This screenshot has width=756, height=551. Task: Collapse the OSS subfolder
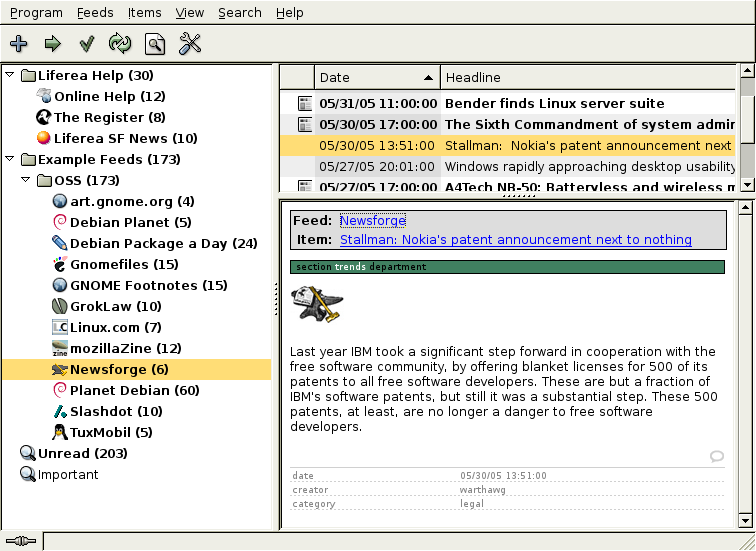(26, 180)
